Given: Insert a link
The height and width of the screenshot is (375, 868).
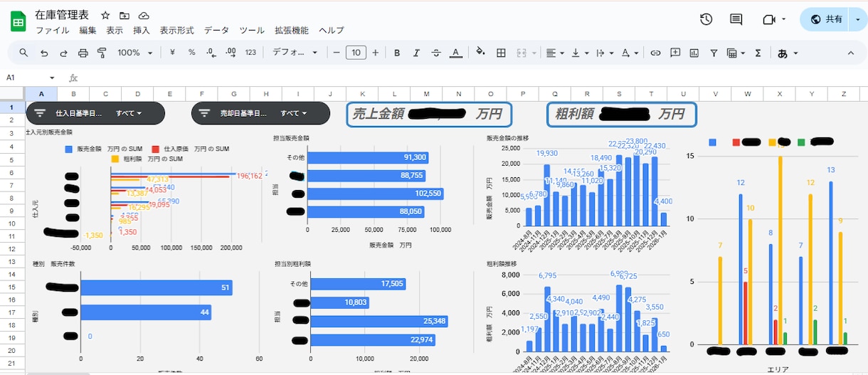Looking at the screenshot, I should point(656,53).
